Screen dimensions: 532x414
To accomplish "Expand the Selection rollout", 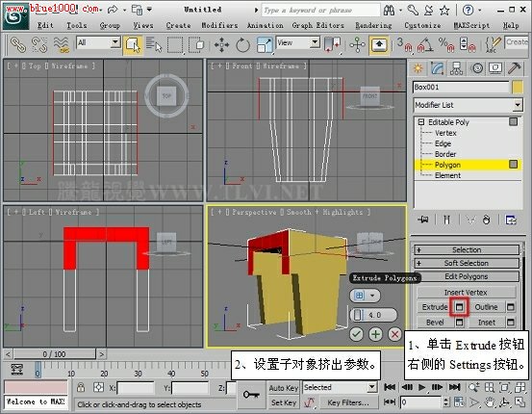I will [x=467, y=250].
